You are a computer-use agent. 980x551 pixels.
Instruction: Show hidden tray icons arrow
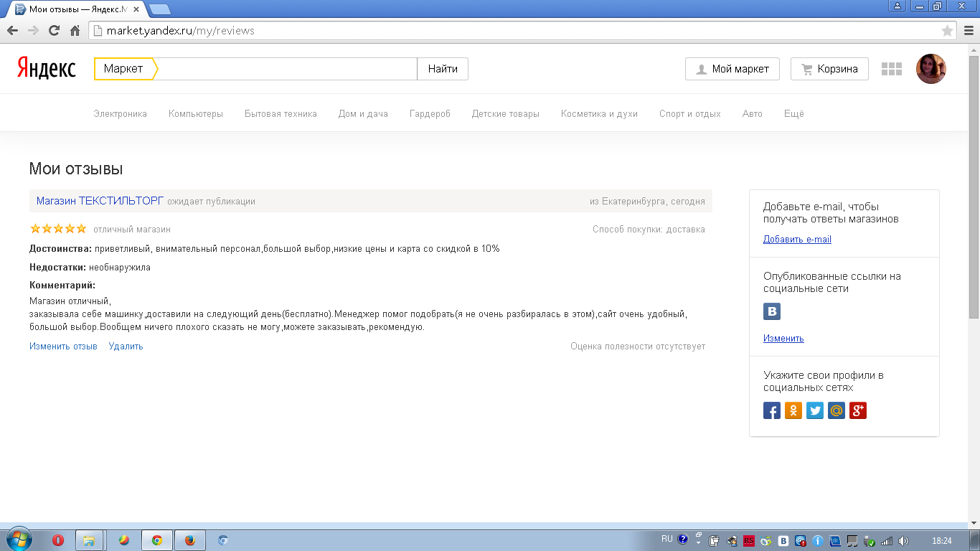[x=698, y=544]
